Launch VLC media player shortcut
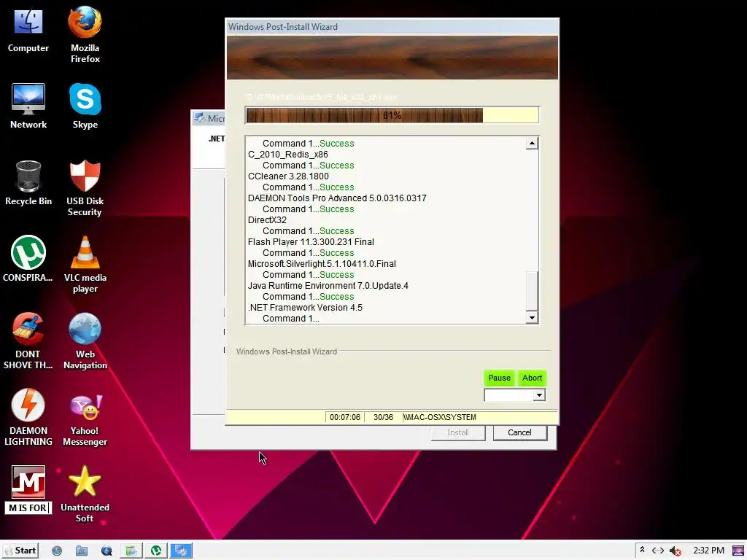The height and width of the screenshot is (560, 747). [x=85, y=265]
